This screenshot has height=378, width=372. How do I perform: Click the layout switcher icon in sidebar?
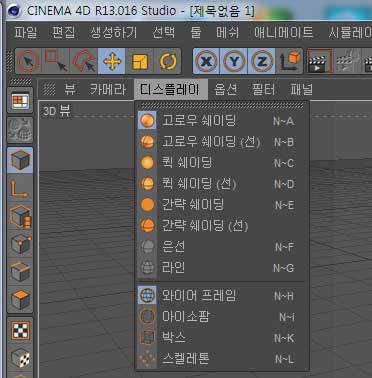point(20,101)
